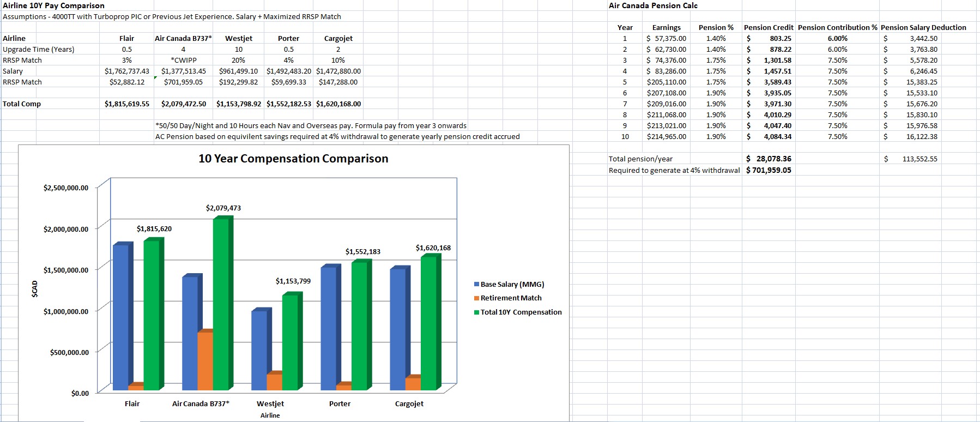The image size is (980, 422).
Task: Select the Total 10Y Compensation legend entry
Action: [518, 312]
